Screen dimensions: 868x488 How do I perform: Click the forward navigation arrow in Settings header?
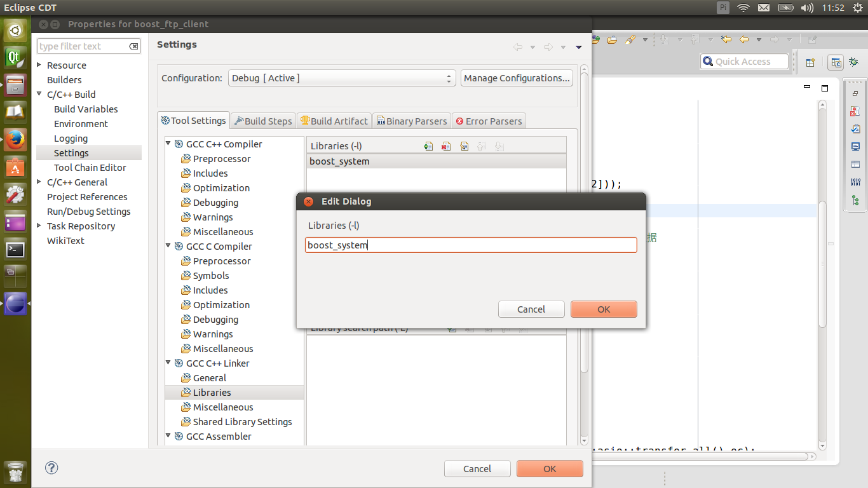(548, 47)
